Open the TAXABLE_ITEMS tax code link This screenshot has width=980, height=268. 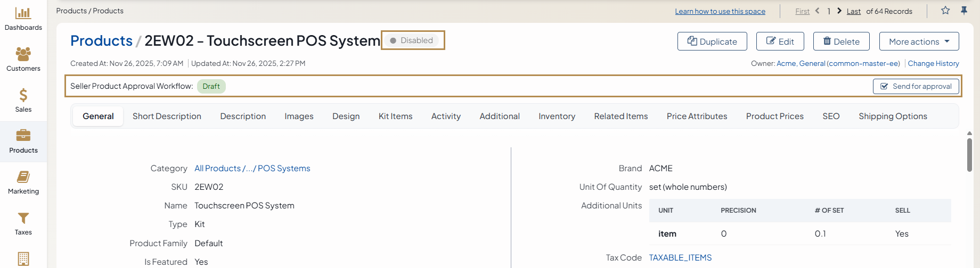coord(680,258)
